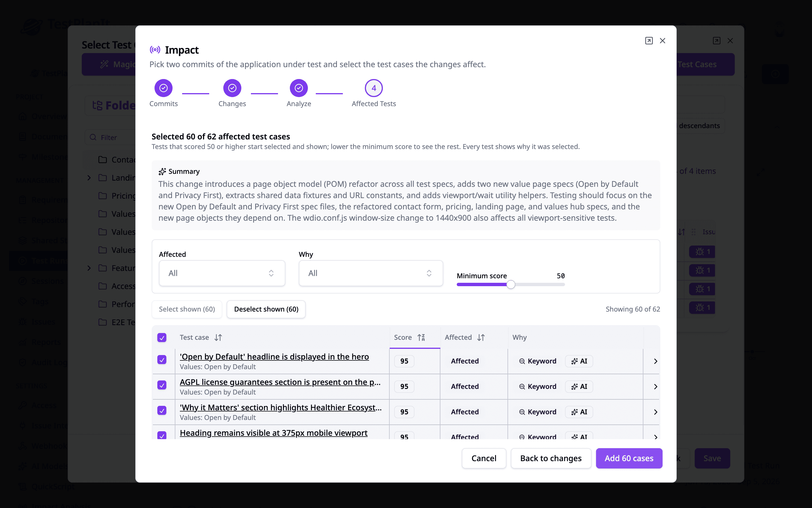Click the Cancel button
Screen dimensions: 812x508
tap(484, 458)
